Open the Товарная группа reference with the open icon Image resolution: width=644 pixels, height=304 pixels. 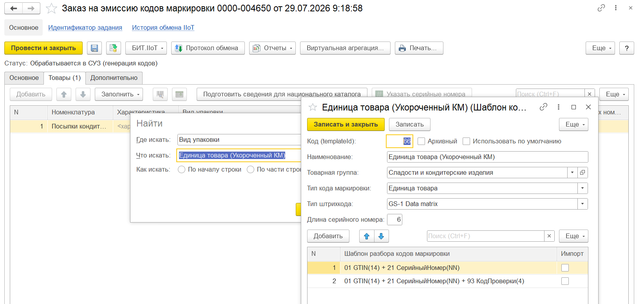click(x=582, y=172)
